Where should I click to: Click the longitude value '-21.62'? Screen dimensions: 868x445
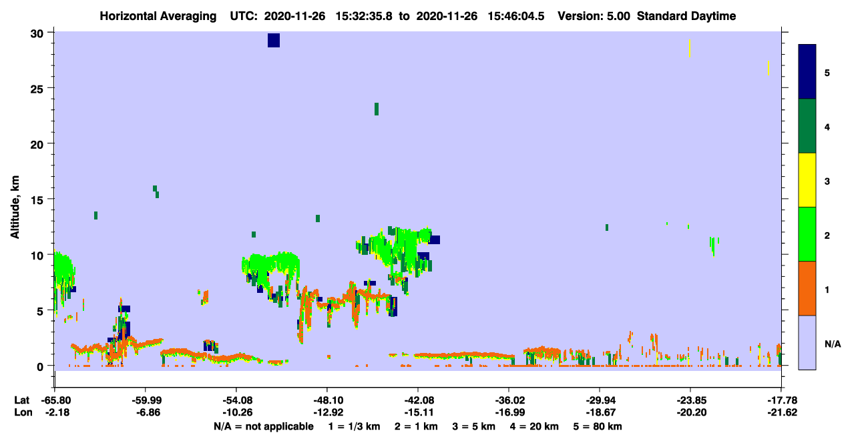pos(781,412)
